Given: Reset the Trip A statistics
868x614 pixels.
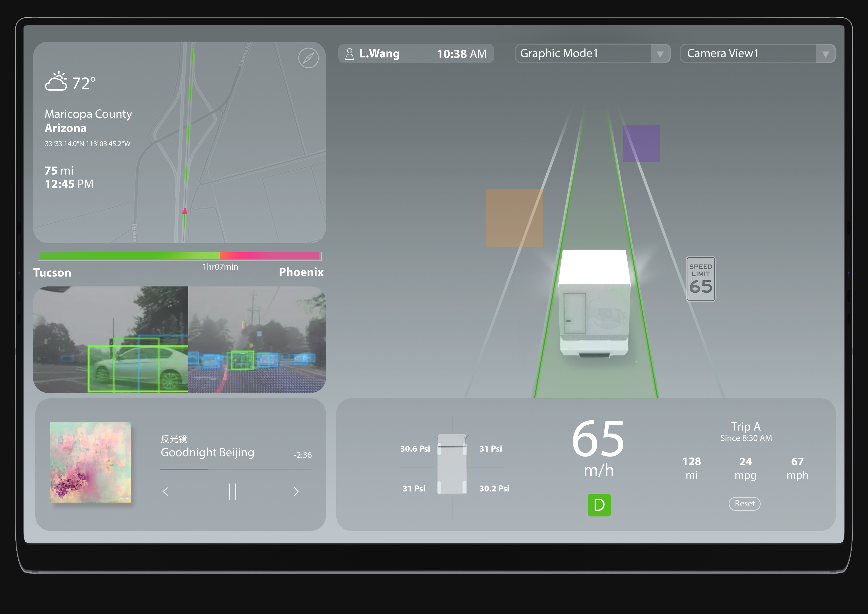Looking at the screenshot, I should pyautogui.click(x=744, y=504).
